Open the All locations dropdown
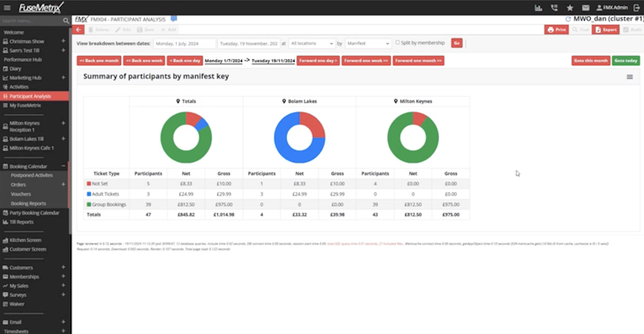This screenshot has height=334, width=644. pos(312,43)
